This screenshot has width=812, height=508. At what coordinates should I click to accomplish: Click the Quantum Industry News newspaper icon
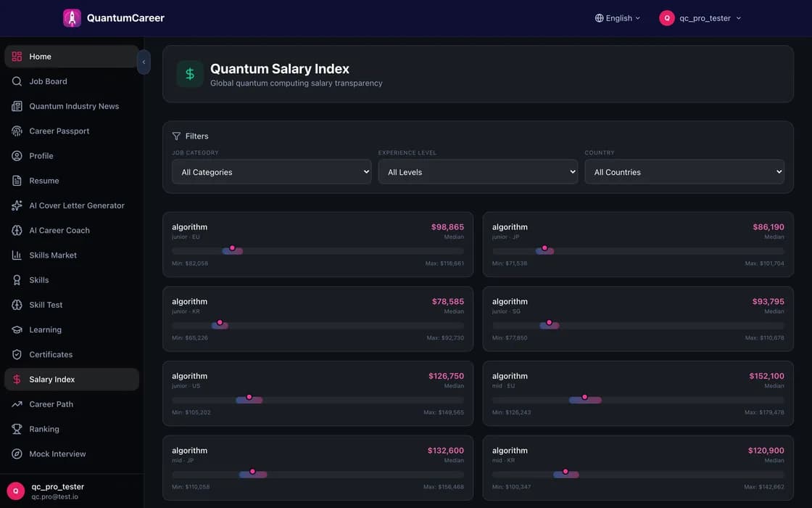pyautogui.click(x=17, y=106)
